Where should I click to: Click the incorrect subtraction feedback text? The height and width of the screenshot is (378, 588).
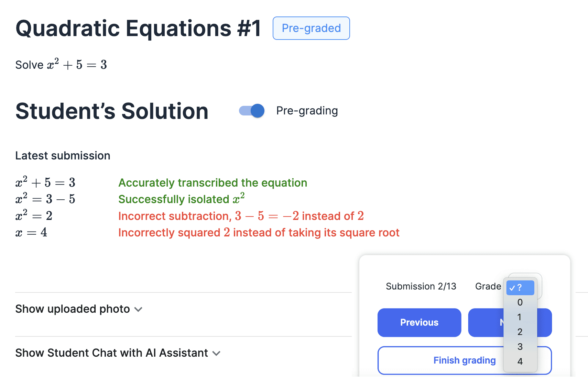click(241, 216)
